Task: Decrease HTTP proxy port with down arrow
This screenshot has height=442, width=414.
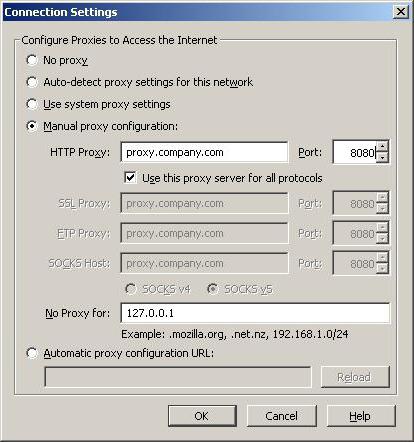Action: (383, 158)
